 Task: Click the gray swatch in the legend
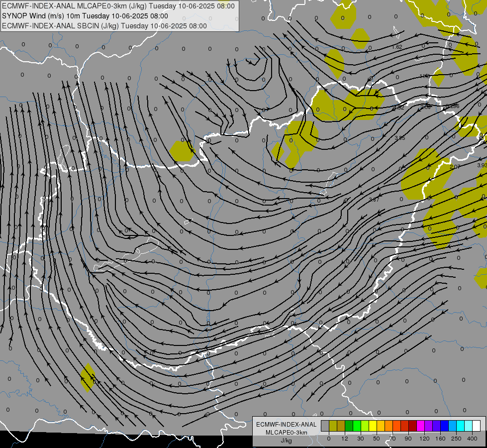click(x=325, y=426)
